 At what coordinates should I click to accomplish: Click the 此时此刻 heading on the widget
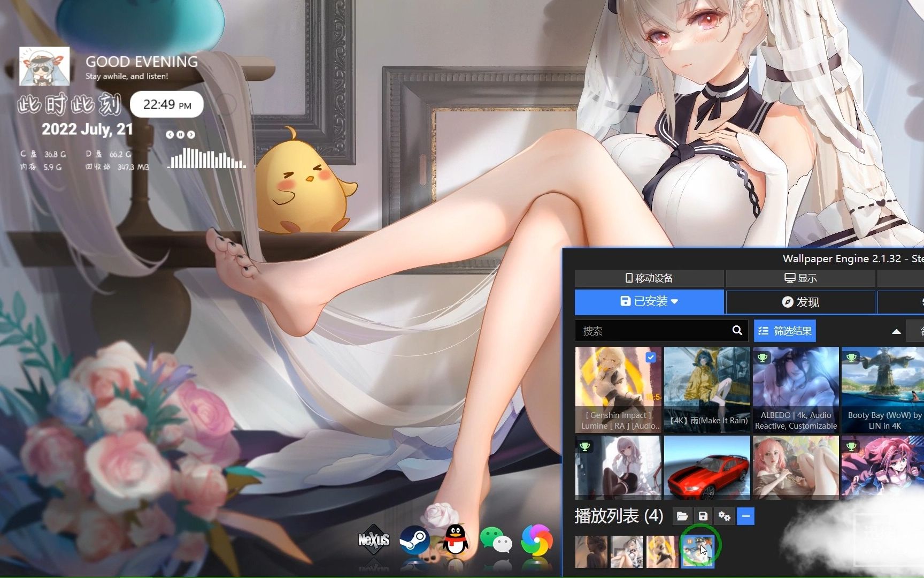tap(70, 104)
